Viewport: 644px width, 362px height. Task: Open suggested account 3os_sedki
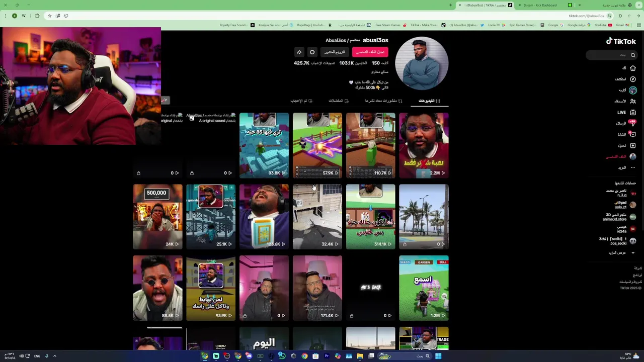click(x=617, y=241)
